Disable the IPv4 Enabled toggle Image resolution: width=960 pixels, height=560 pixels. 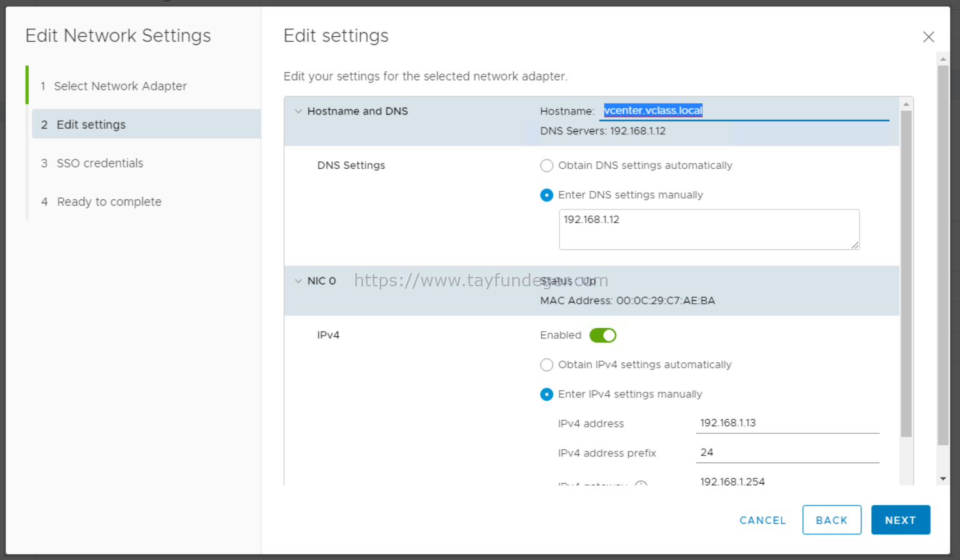click(x=602, y=335)
